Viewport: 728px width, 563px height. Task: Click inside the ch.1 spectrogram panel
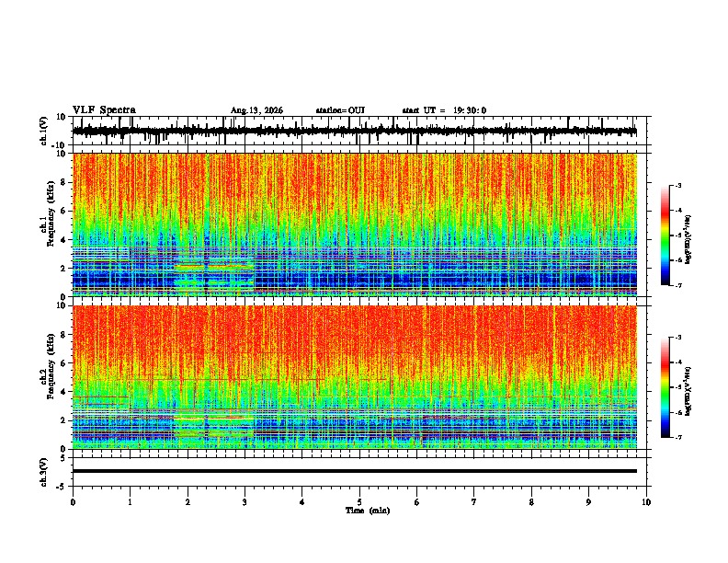coord(355,224)
